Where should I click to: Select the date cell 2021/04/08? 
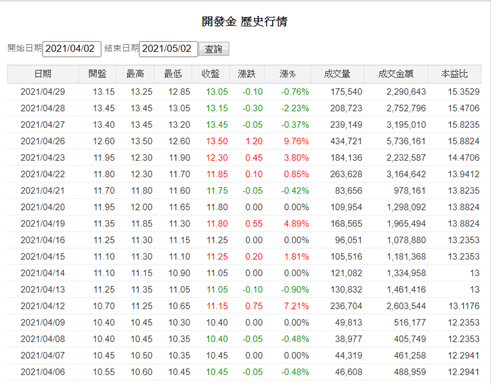43,339
